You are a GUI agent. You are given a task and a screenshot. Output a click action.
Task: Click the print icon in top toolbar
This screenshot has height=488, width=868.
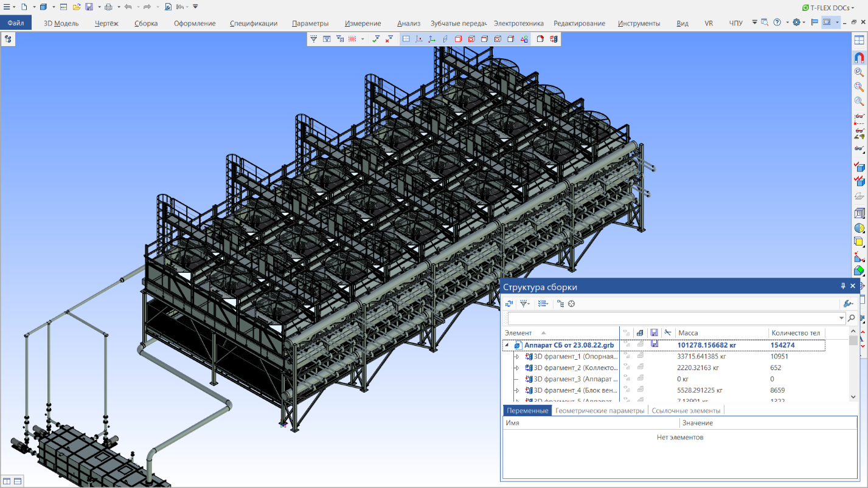108,7
